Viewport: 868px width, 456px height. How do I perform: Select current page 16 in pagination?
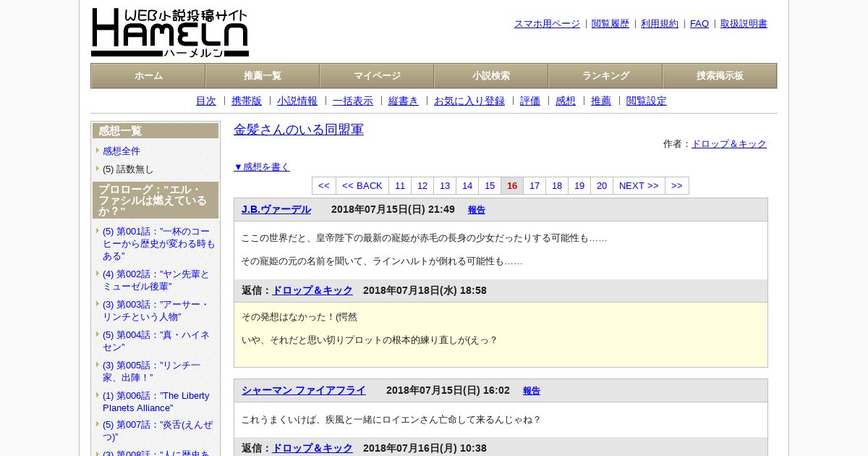[512, 186]
